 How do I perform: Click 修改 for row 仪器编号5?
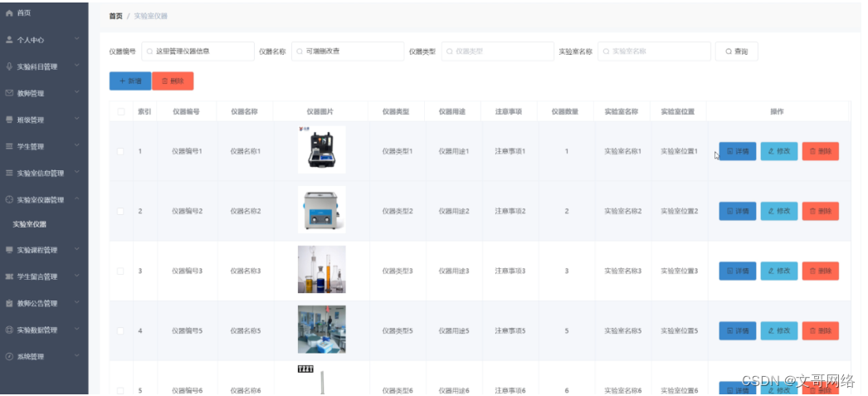[x=779, y=330]
